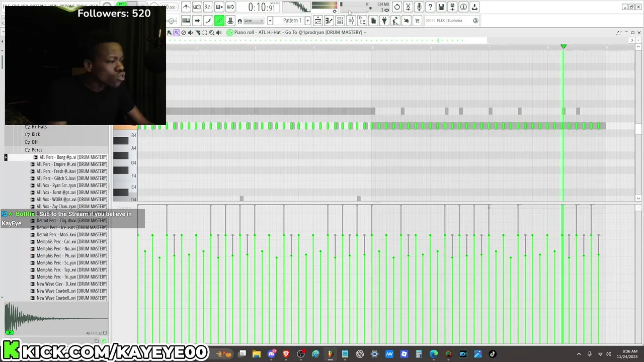The height and width of the screenshot is (362, 644).
Task: Open the content library cart icon
Action: coord(417,21)
